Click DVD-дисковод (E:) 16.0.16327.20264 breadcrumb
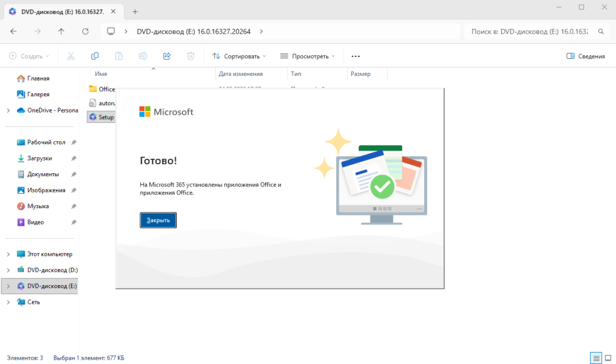 click(x=194, y=31)
